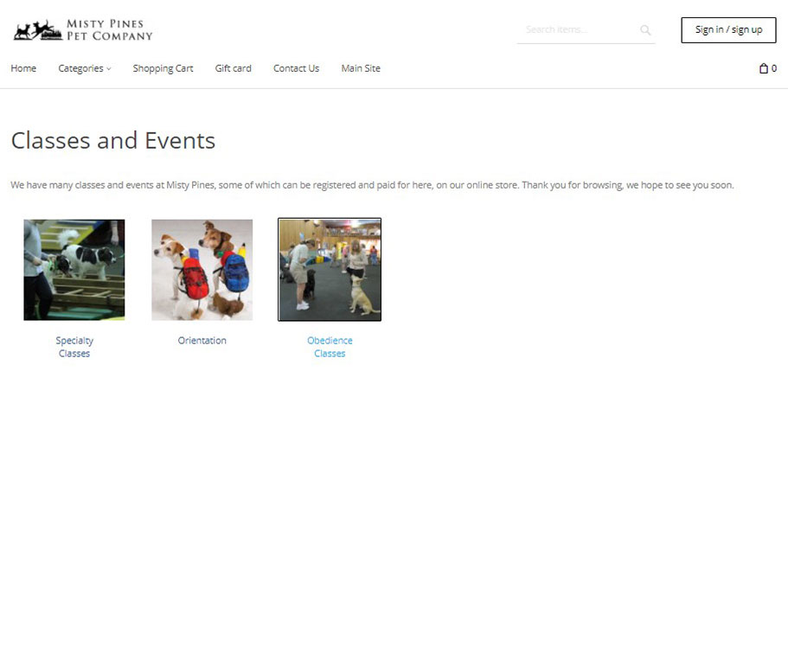Open the Obedience Classes text link

(x=330, y=347)
